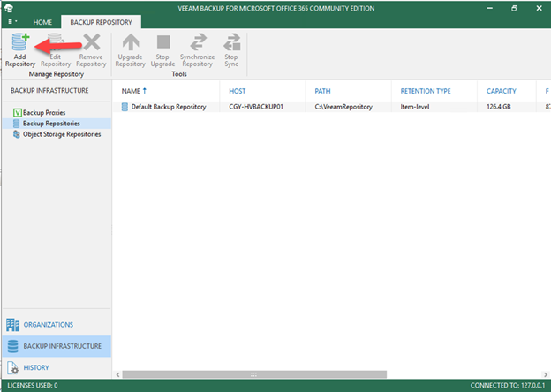The width and height of the screenshot is (551, 392).
Task: Click CONNECTED TO: 127.0.0.1 status text
Action: (508, 385)
